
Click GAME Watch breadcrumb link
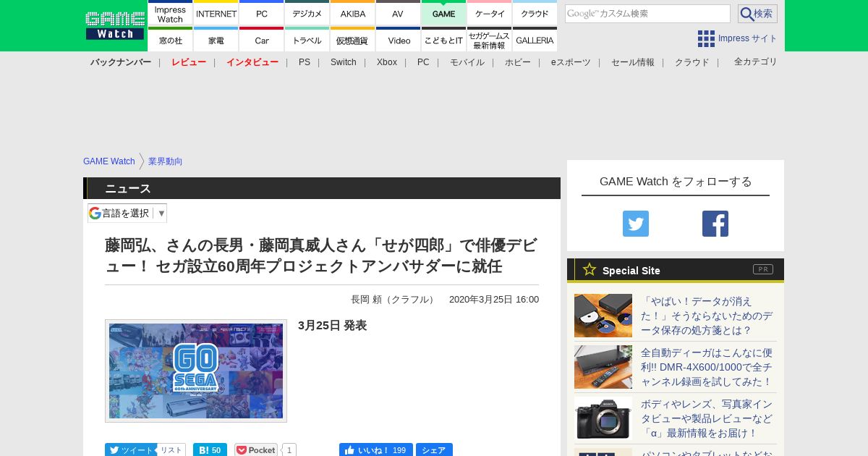pos(109,161)
